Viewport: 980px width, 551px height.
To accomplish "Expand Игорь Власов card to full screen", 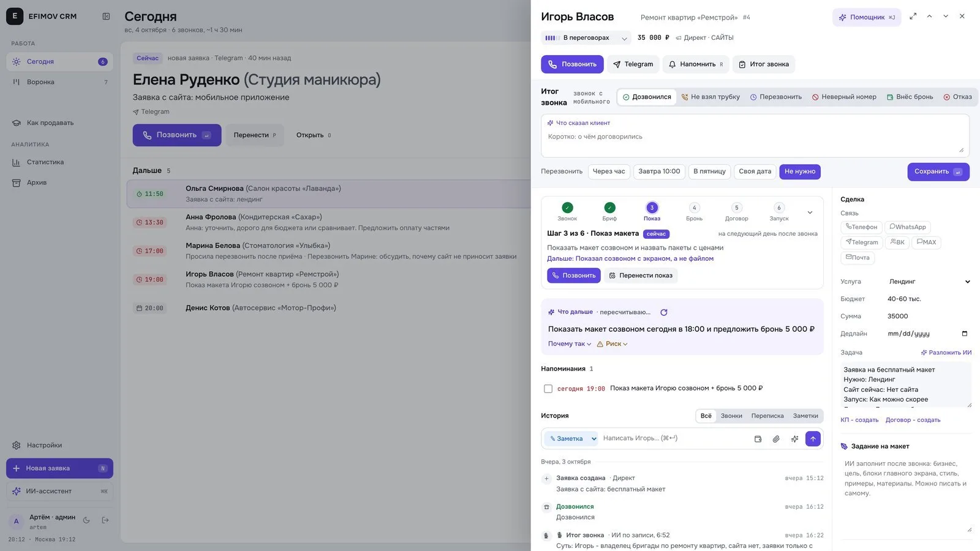I will [913, 17].
